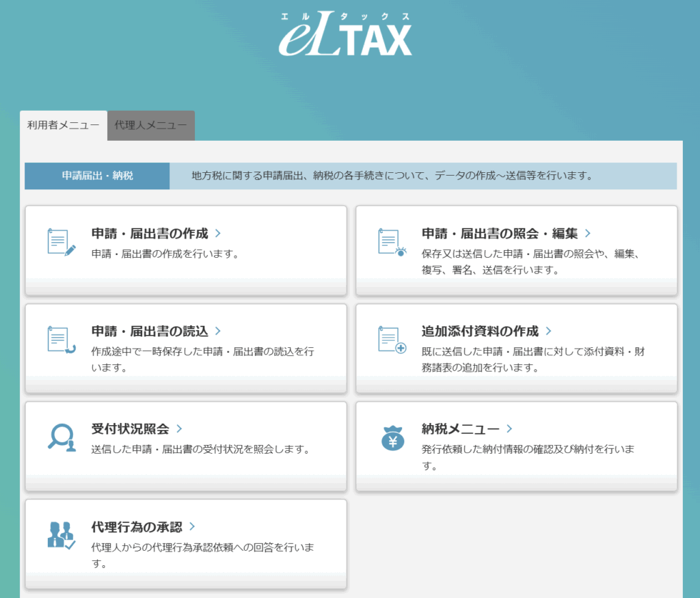Click the arrow next to 代理行為の承認
Screen dimensions: 700x598
pos(192,526)
